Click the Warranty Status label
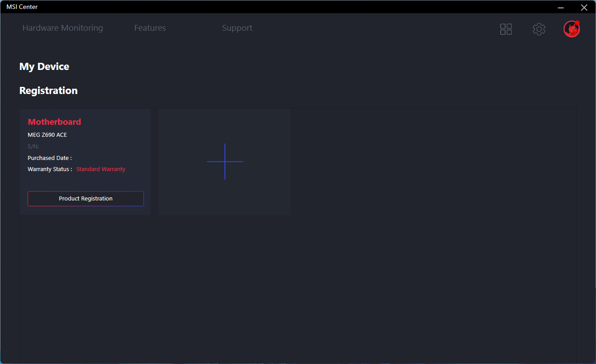This screenshot has width=596, height=364. tap(50, 169)
